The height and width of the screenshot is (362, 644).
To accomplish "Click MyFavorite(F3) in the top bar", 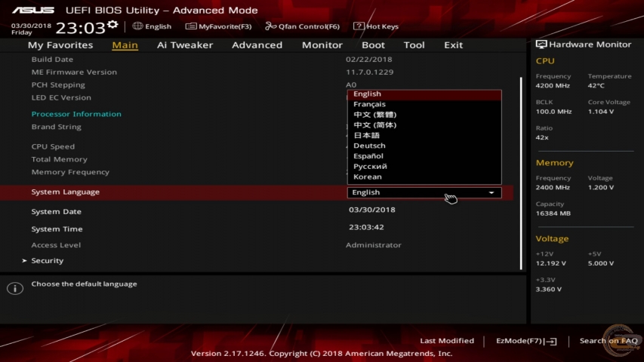I will click(218, 26).
